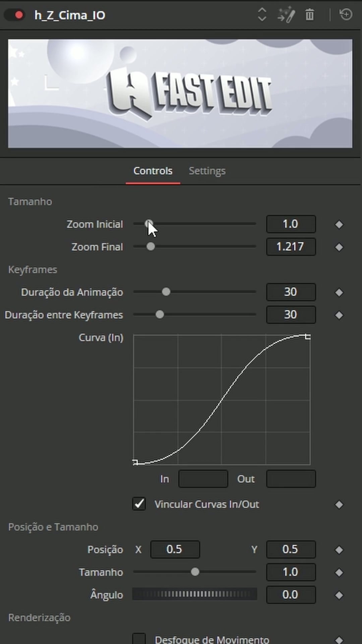The image size is (362, 644).
Task: Click the Tamanho 1.0 value field
Action: pyautogui.click(x=291, y=572)
